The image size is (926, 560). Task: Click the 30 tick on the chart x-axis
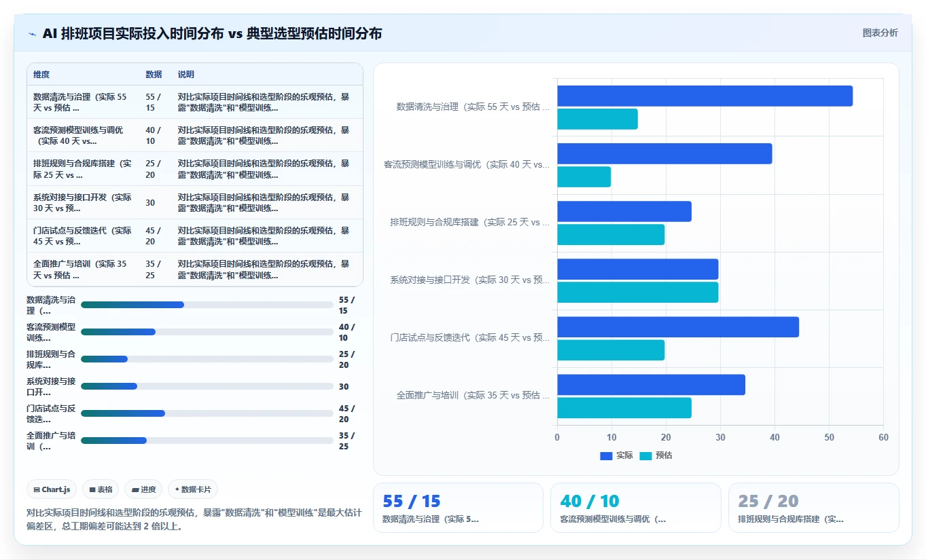coord(720,437)
